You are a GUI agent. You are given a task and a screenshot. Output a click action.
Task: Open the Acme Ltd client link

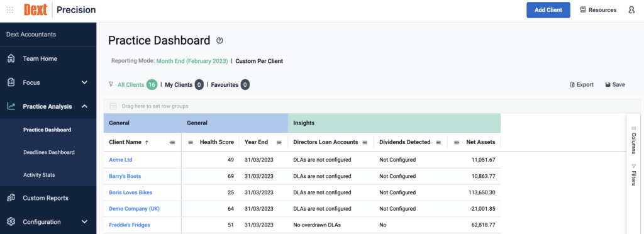(120, 160)
